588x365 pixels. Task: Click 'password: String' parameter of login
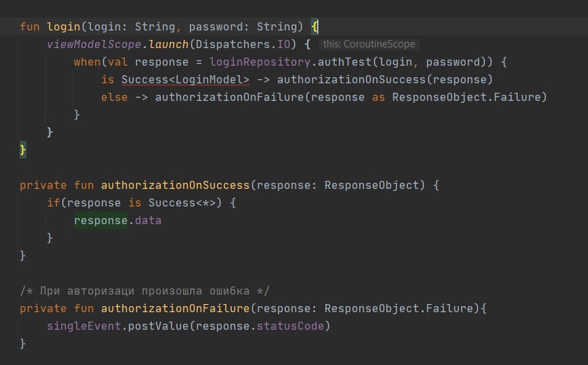(243, 26)
